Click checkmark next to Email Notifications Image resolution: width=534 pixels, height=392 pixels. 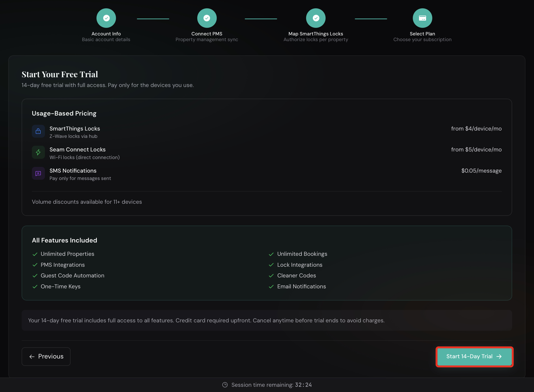pos(271,287)
